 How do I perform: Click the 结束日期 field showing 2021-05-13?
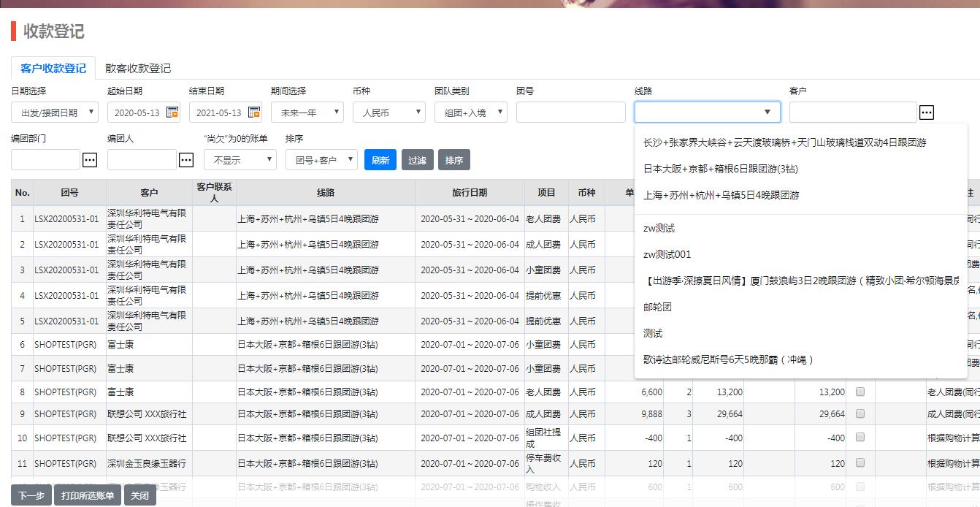click(x=219, y=113)
